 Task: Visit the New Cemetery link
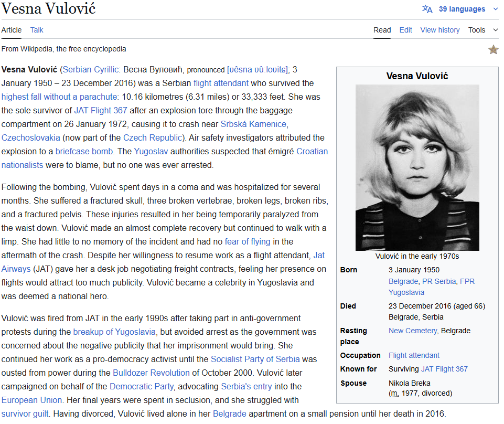click(413, 331)
